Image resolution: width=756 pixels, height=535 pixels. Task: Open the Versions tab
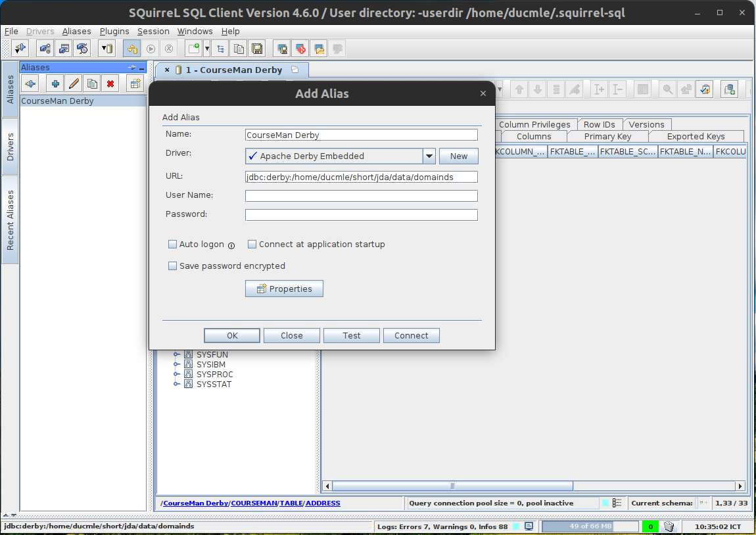tap(646, 124)
